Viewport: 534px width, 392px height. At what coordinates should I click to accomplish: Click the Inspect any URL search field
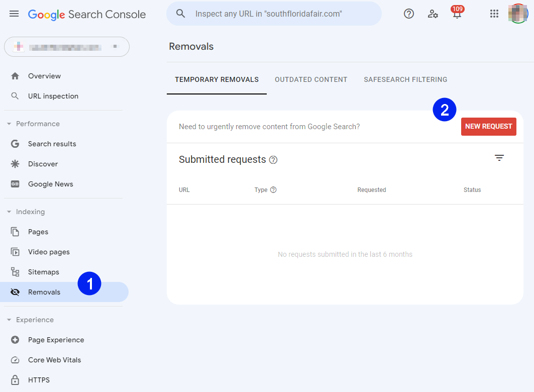click(x=274, y=14)
